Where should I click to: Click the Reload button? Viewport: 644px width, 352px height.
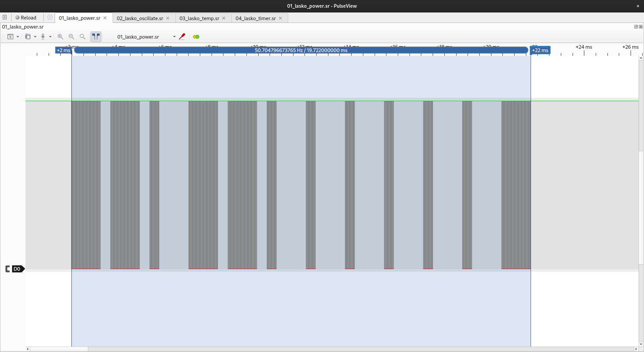[26, 18]
